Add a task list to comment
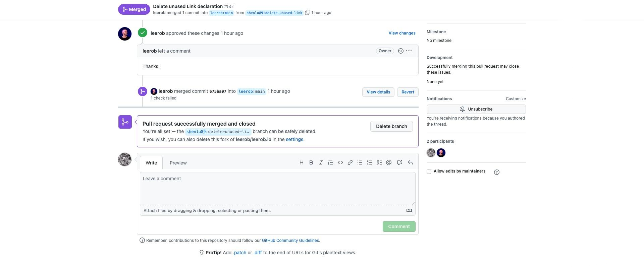This screenshot has width=644, height=268. point(379,163)
